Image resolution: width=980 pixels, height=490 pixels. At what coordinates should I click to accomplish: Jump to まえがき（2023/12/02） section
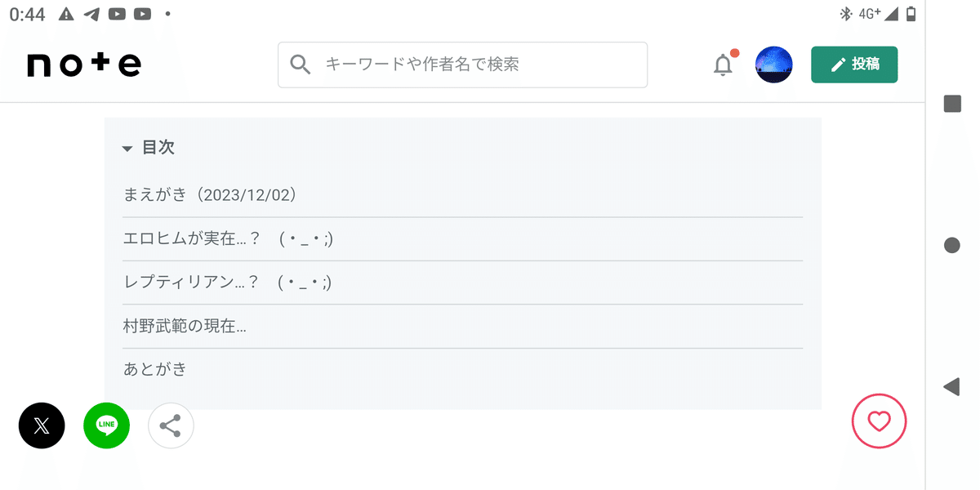pyautogui.click(x=210, y=195)
